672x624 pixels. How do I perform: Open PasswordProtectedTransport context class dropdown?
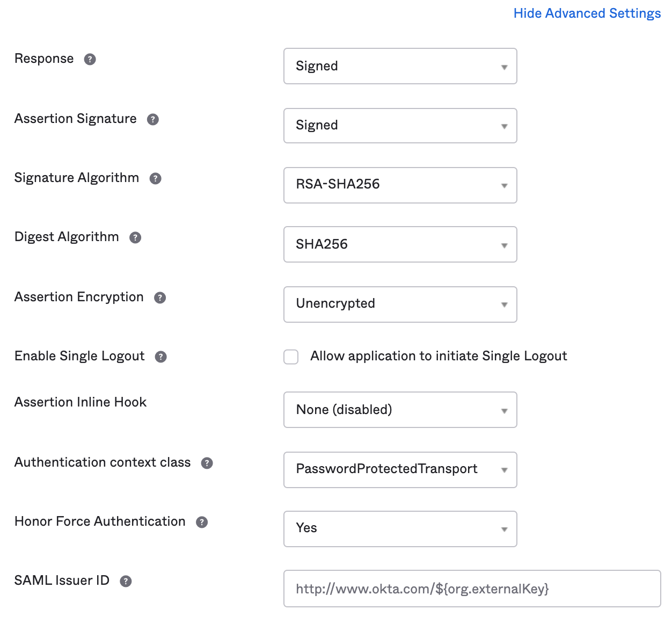(x=400, y=470)
